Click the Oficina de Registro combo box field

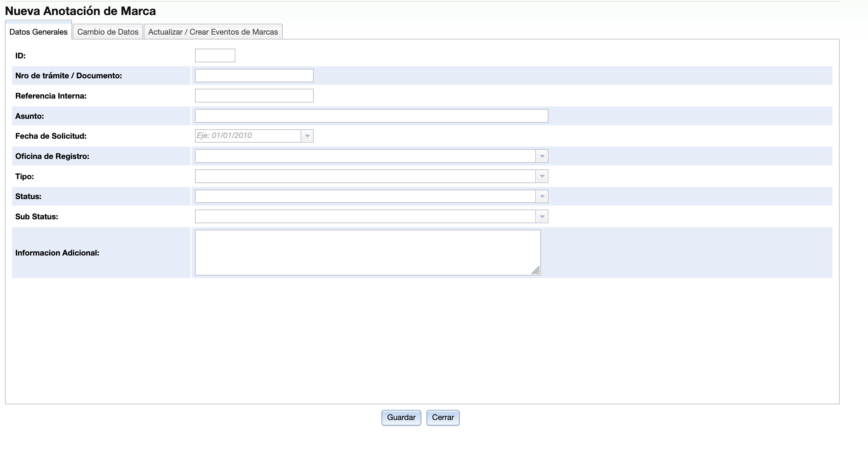[365, 156]
